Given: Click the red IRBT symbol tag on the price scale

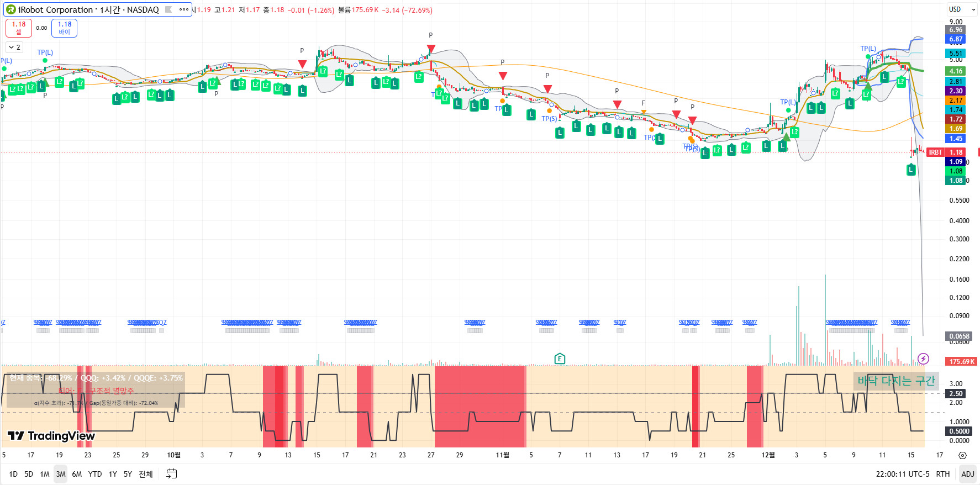Looking at the screenshot, I should pos(935,152).
